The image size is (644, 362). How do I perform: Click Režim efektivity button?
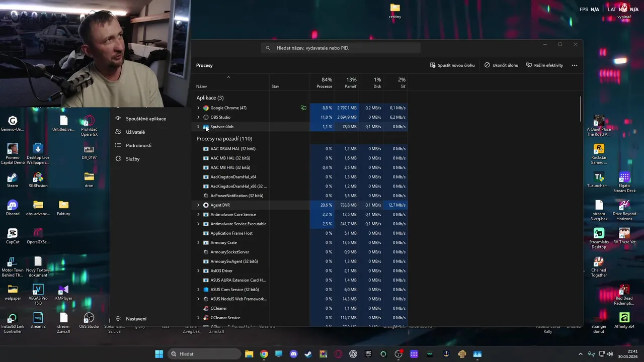pyautogui.click(x=544, y=65)
